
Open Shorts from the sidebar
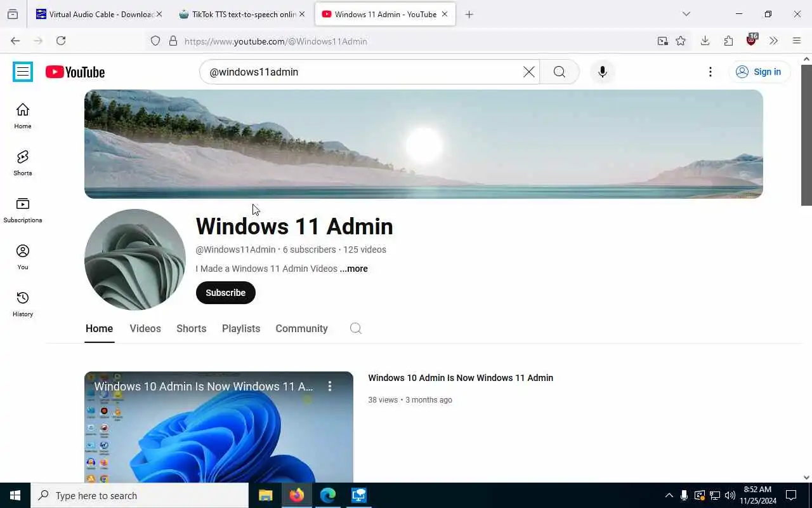click(x=23, y=163)
